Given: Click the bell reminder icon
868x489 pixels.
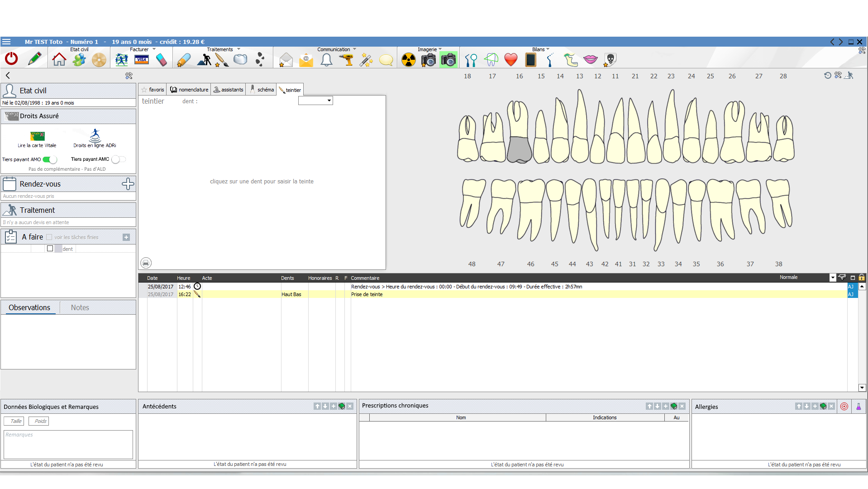Looking at the screenshot, I should coord(326,60).
